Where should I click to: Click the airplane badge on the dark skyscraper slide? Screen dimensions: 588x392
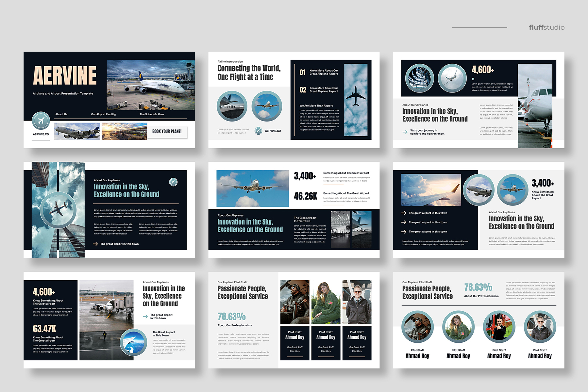173,182
